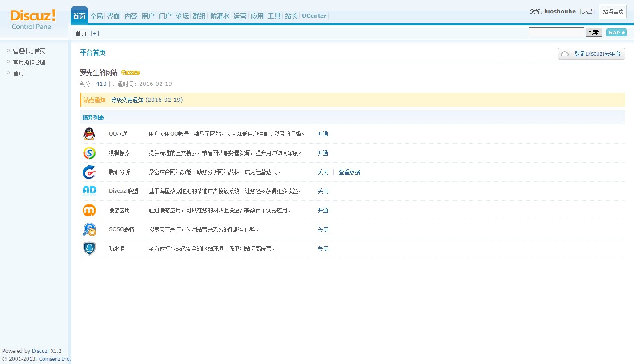This screenshot has width=634, height=364.
Task: Select 常用操作管理 in the sidebar
Action: pyautogui.click(x=29, y=62)
